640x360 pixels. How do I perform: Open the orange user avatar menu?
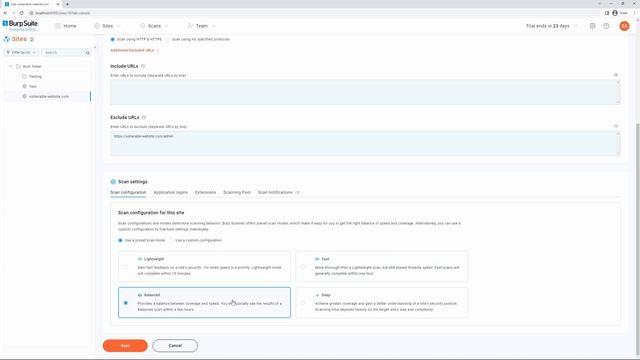pyautogui.click(x=624, y=26)
